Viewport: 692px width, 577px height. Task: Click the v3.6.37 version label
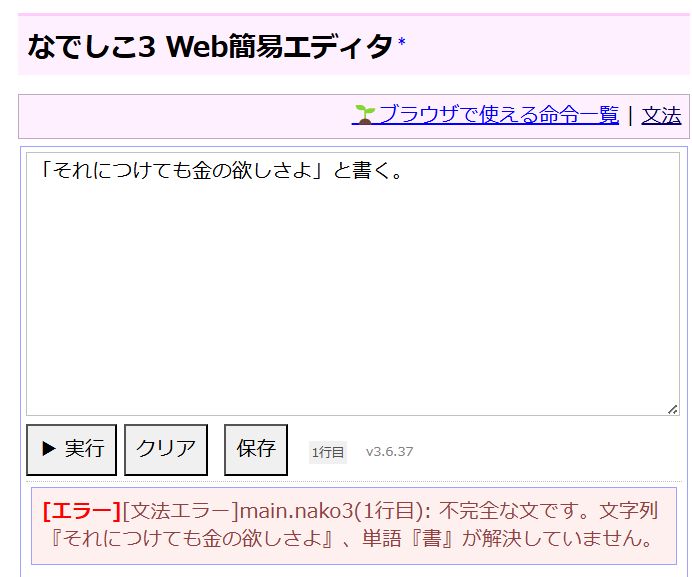point(389,452)
